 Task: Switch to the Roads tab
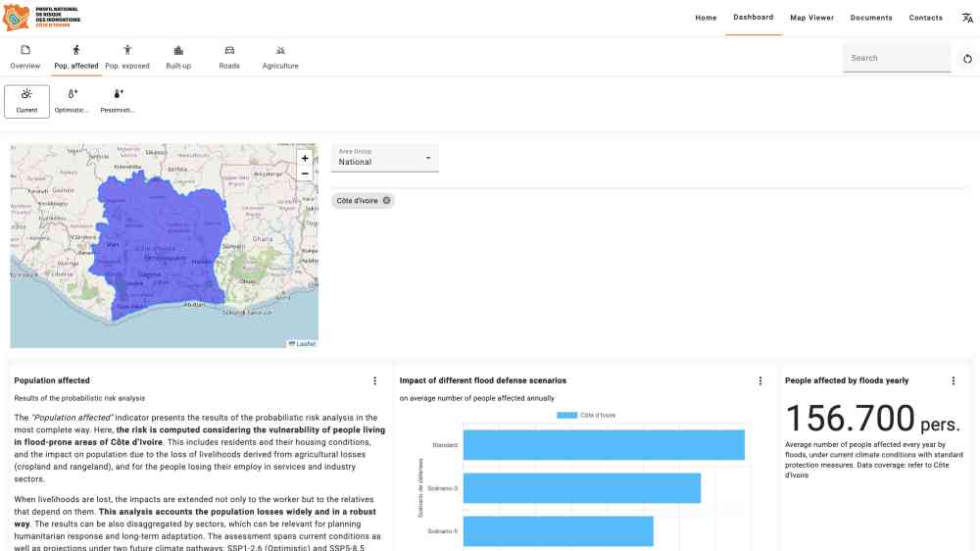pyautogui.click(x=229, y=57)
